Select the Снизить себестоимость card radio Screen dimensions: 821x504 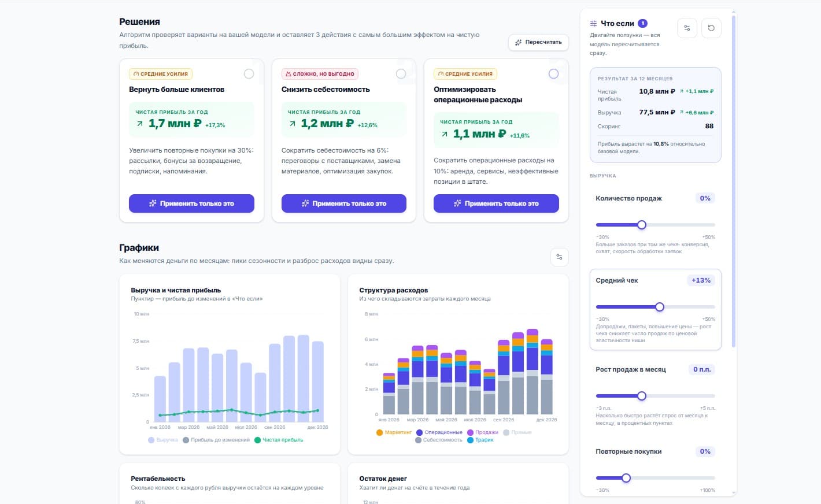coord(401,74)
